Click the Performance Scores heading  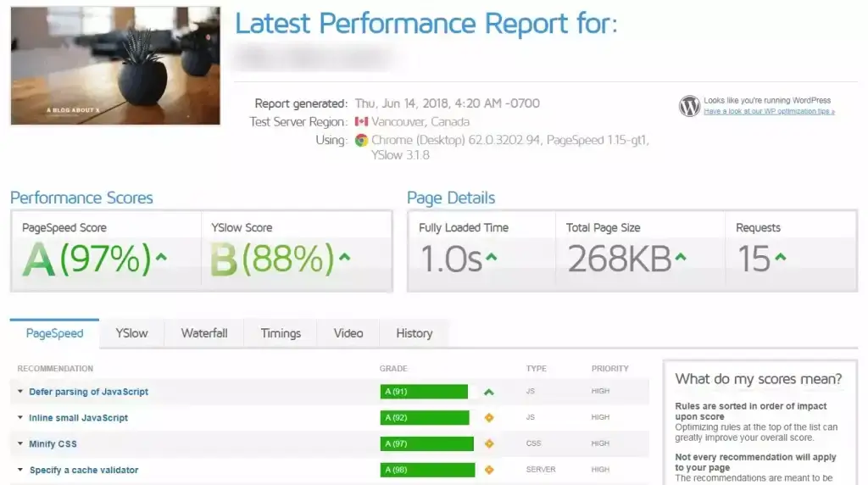[81, 198]
